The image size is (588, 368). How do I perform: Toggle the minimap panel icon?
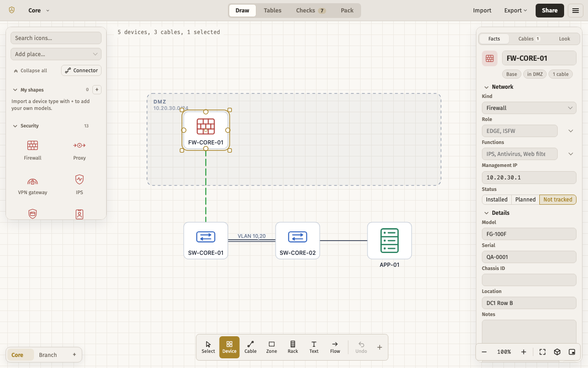(x=572, y=352)
